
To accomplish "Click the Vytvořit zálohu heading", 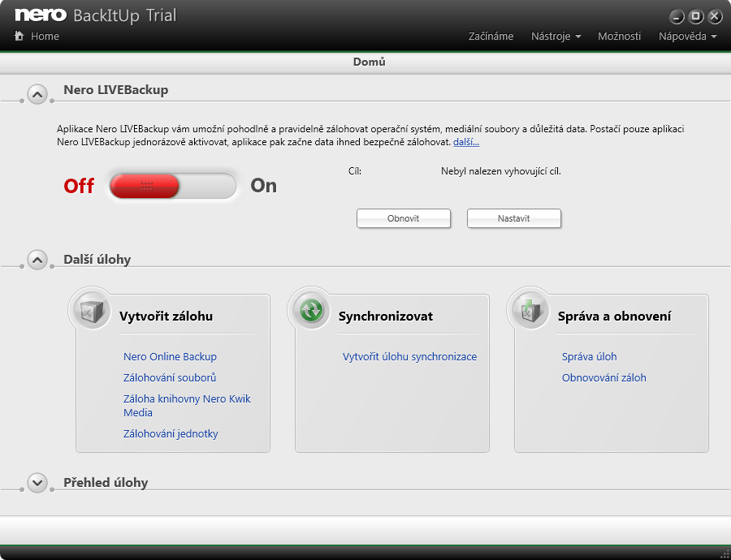I will click(x=166, y=316).
